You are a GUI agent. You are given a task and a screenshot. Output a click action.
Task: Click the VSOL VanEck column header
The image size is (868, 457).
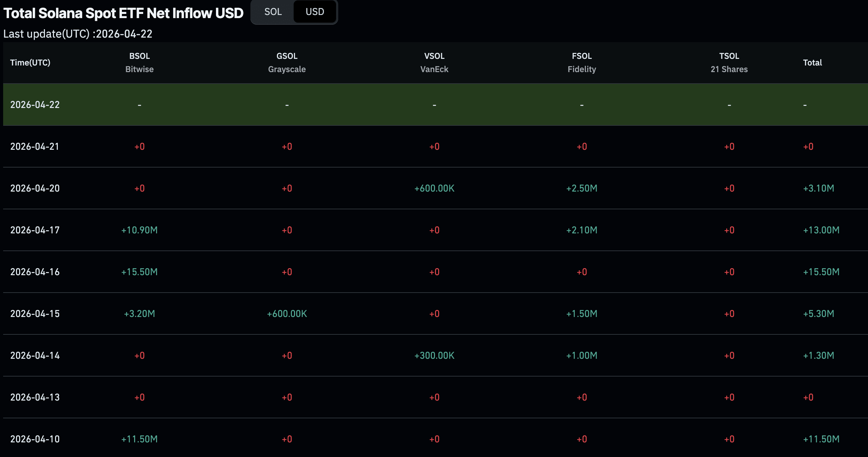pyautogui.click(x=434, y=62)
